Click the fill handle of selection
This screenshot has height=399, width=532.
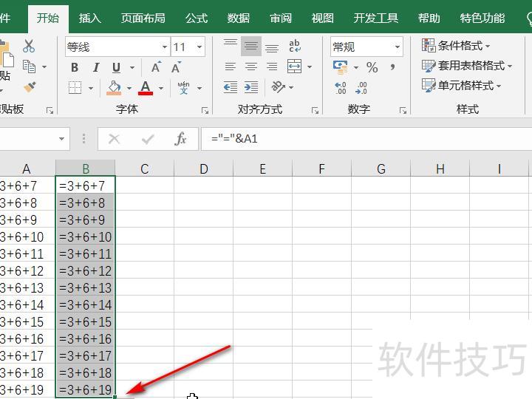115,397
